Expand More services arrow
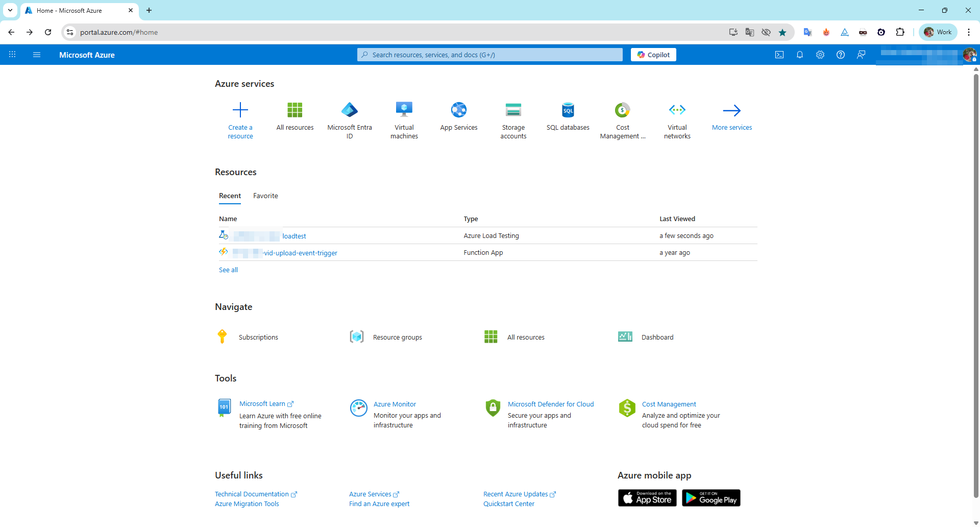The height and width of the screenshot is (527, 980). click(x=731, y=110)
